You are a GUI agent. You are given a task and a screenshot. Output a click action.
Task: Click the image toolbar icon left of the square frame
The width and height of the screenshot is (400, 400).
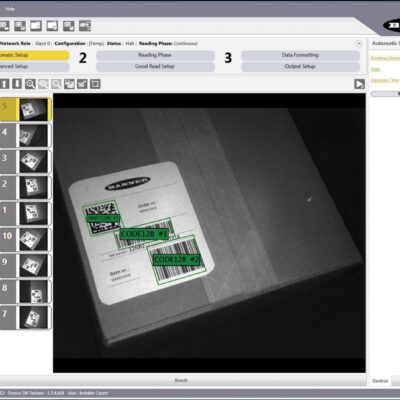(82, 84)
